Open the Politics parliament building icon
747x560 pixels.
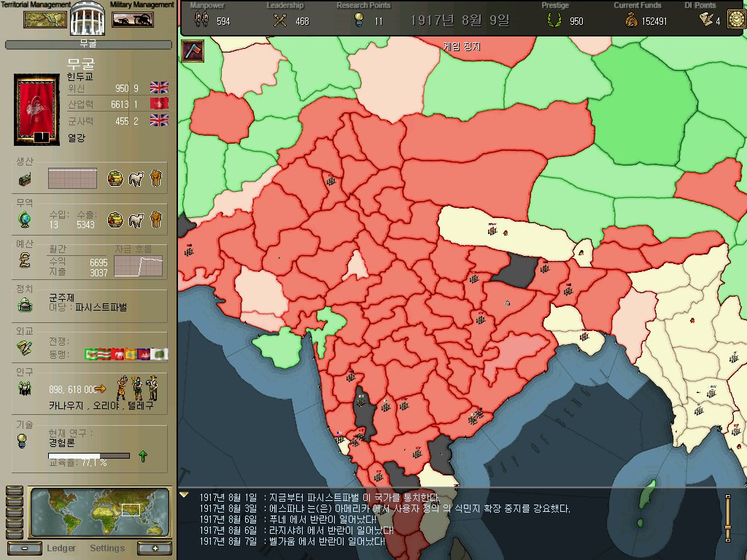(x=24, y=306)
